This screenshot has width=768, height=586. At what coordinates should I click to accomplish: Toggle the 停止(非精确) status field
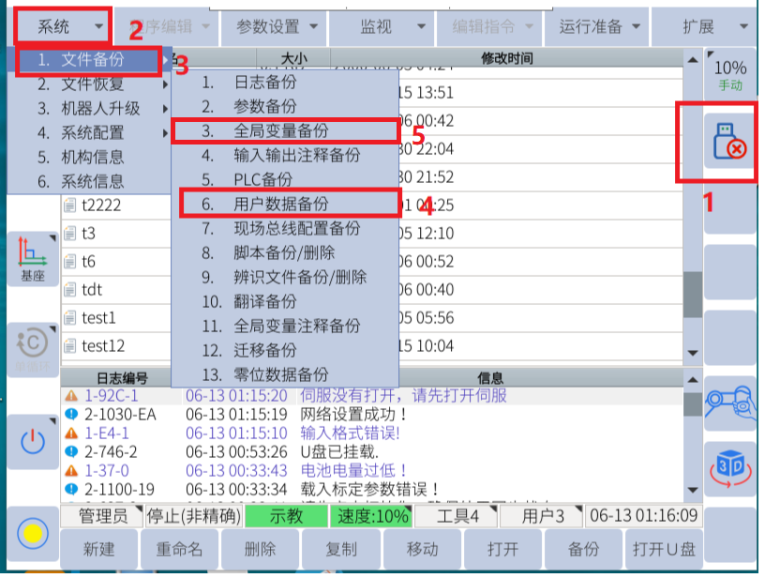pos(192,517)
